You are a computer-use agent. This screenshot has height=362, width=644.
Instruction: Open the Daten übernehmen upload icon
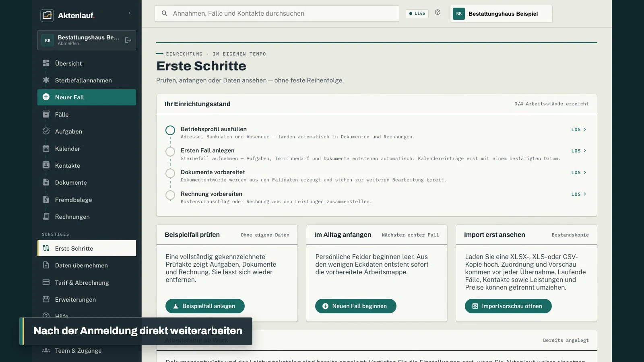(46, 265)
